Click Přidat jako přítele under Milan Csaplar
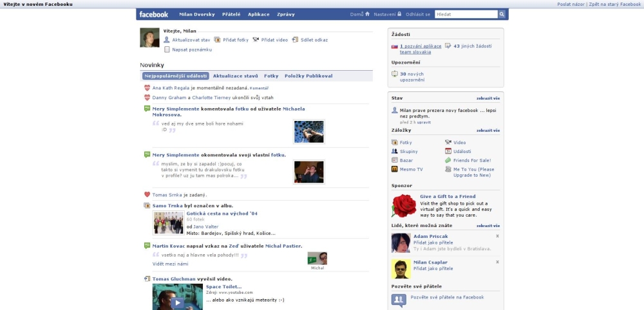644x310 pixels. tap(433, 269)
